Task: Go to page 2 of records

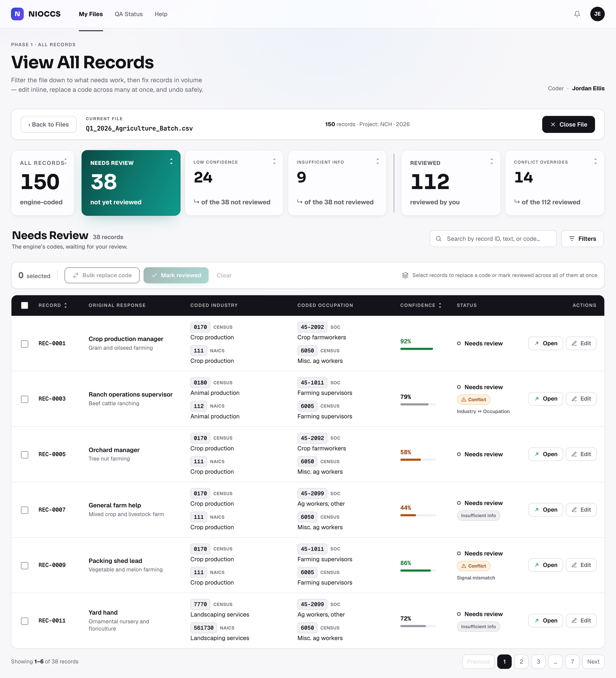Action: tap(521, 662)
